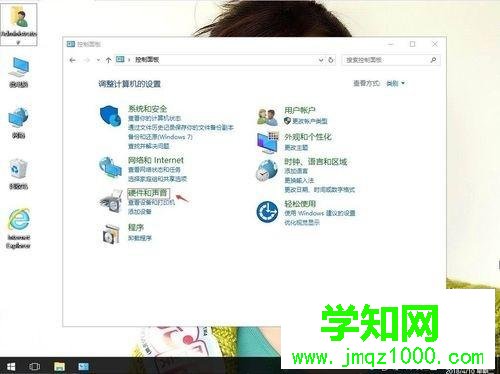The width and height of the screenshot is (500, 374).
Task: Click the view devices and printers link
Action: 151,202
